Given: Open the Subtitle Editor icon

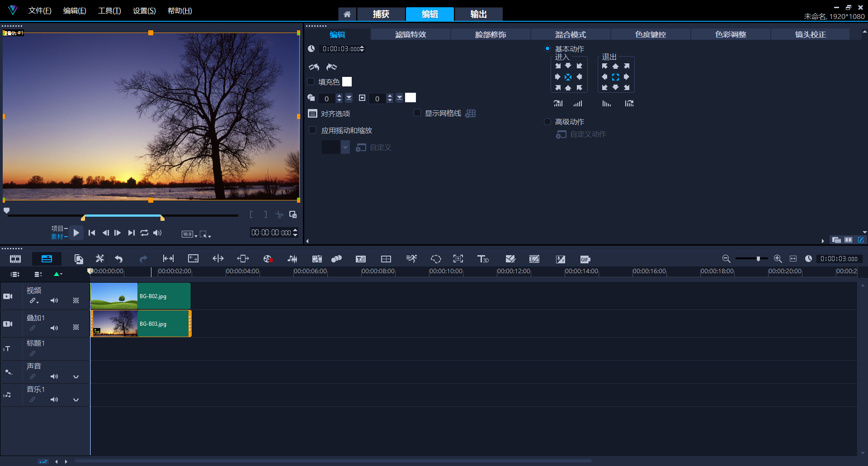Looking at the screenshot, I should (361, 259).
